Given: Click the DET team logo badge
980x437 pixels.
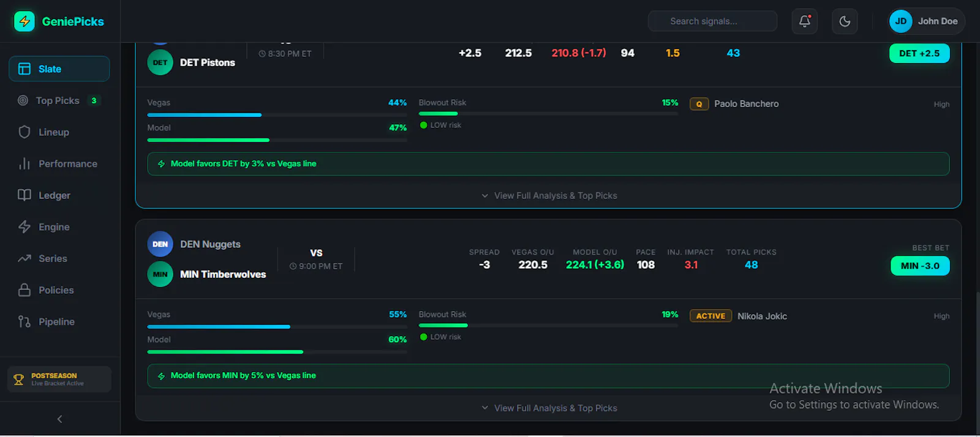Looking at the screenshot, I should pyautogui.click(x=160, y=62).
